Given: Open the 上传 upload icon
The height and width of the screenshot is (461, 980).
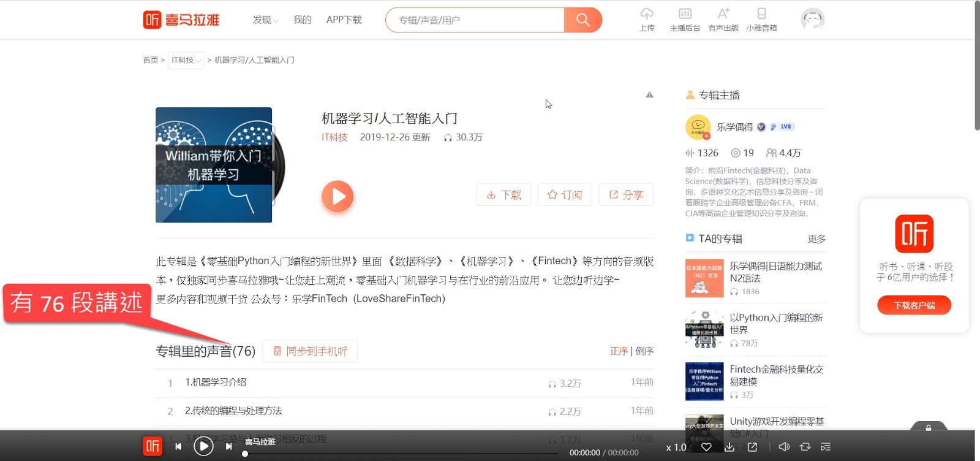Looking at the screenshot, I should pyautogui.click(x=647, y=20).
